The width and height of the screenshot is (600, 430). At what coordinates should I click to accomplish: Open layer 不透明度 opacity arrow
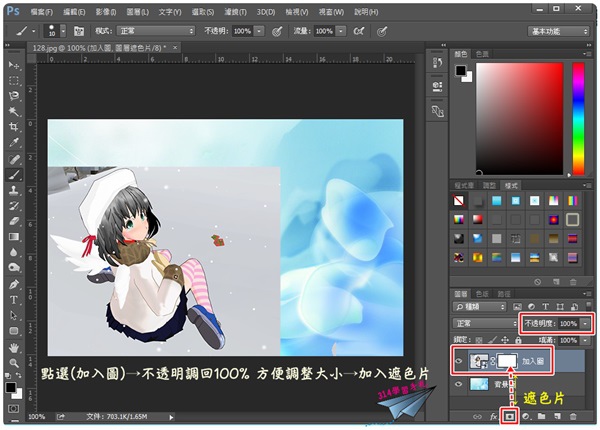click(x=585, y=324)
